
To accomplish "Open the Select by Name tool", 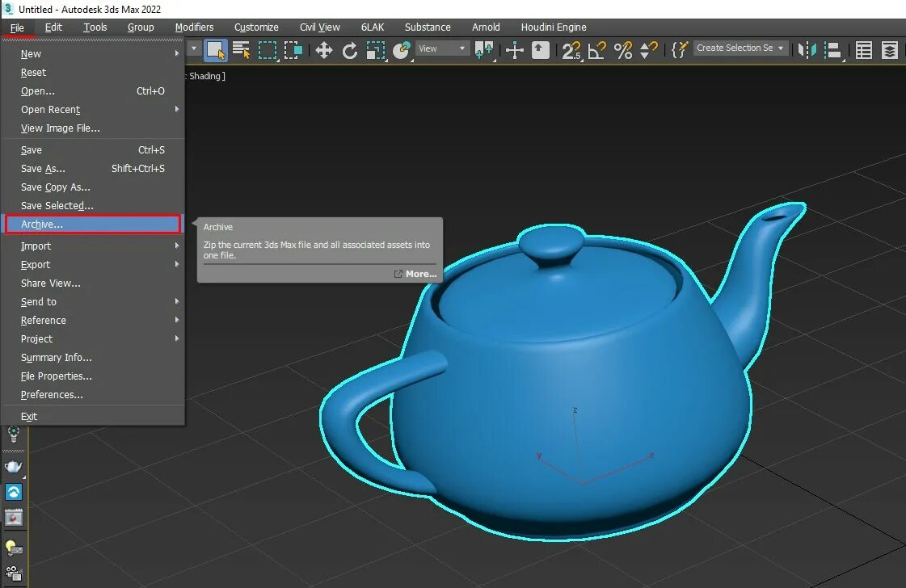I will tap(241, 50).
